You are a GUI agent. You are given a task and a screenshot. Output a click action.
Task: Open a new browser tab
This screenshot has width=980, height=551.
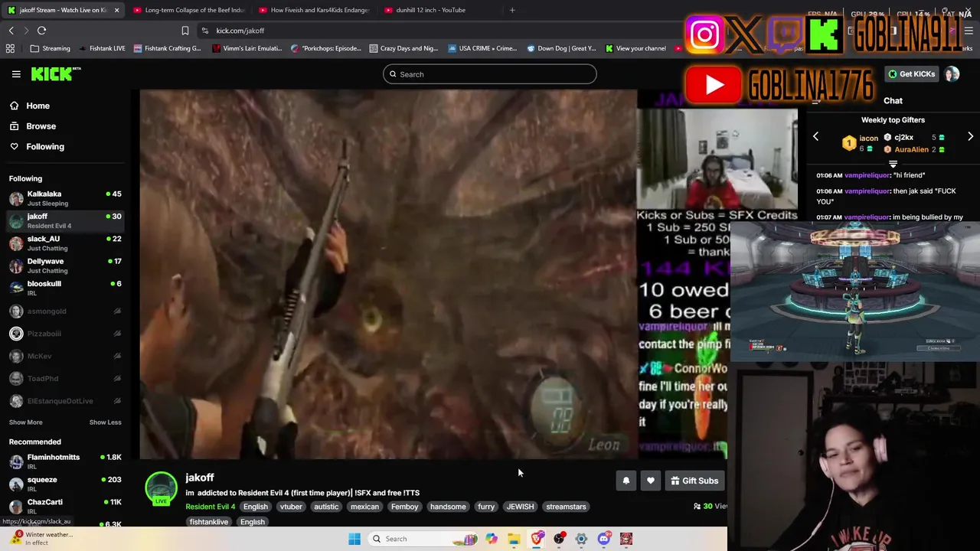(x=512, y=10)
